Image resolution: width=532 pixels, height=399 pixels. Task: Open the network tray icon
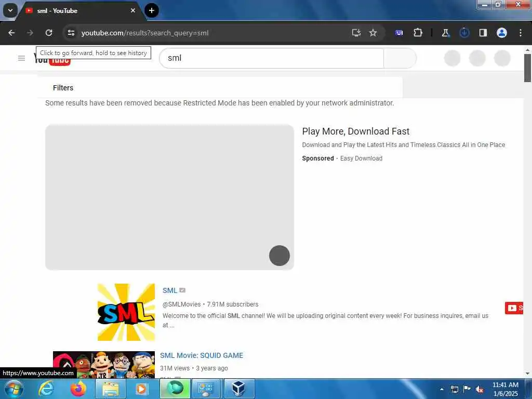click(x=454, y=389)
